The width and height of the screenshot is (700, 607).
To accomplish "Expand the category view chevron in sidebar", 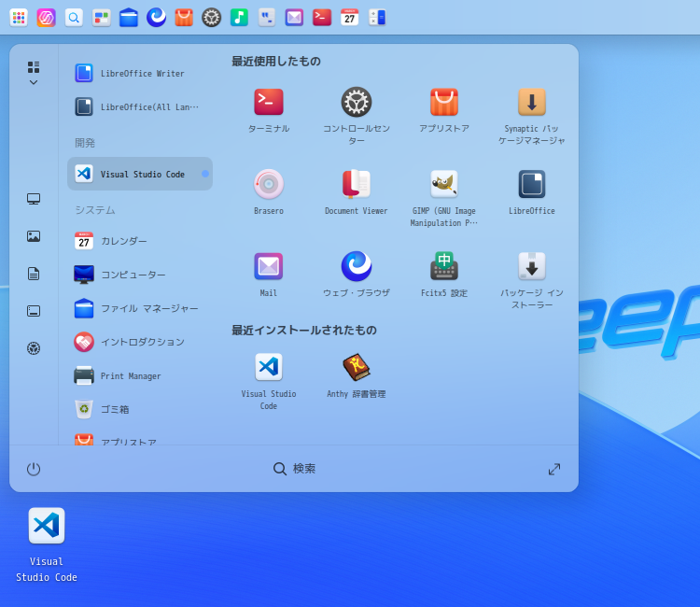I will click(x=34, y=83).
